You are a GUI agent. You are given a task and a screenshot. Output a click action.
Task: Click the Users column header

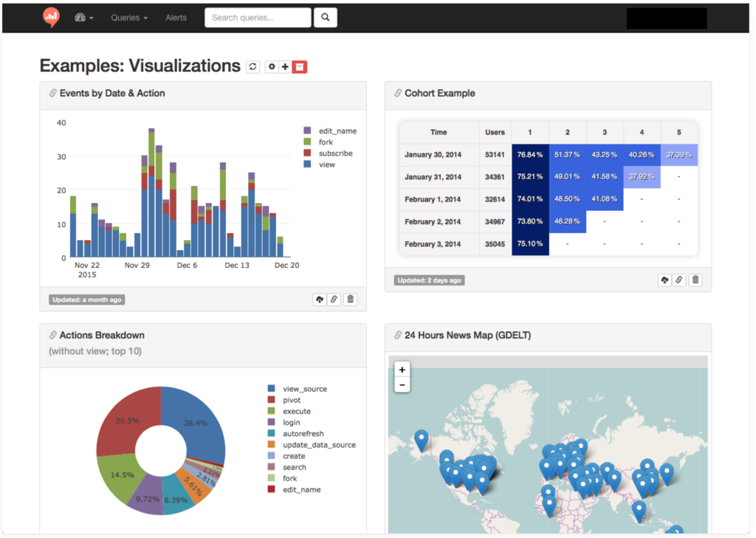click(495, 132)
